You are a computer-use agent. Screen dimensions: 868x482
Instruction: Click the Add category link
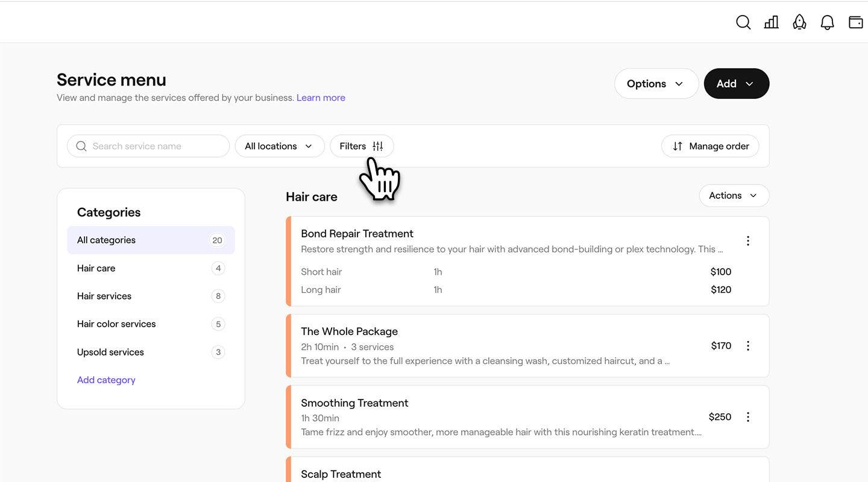[x=106, y=380]
